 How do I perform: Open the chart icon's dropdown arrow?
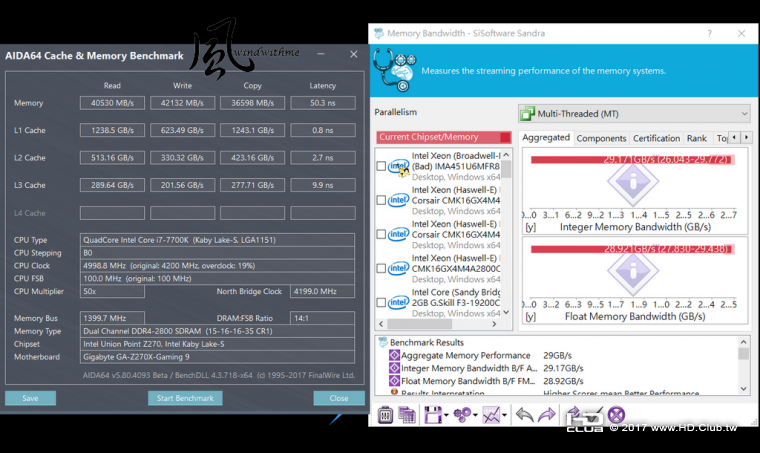[x=505, y=415]
